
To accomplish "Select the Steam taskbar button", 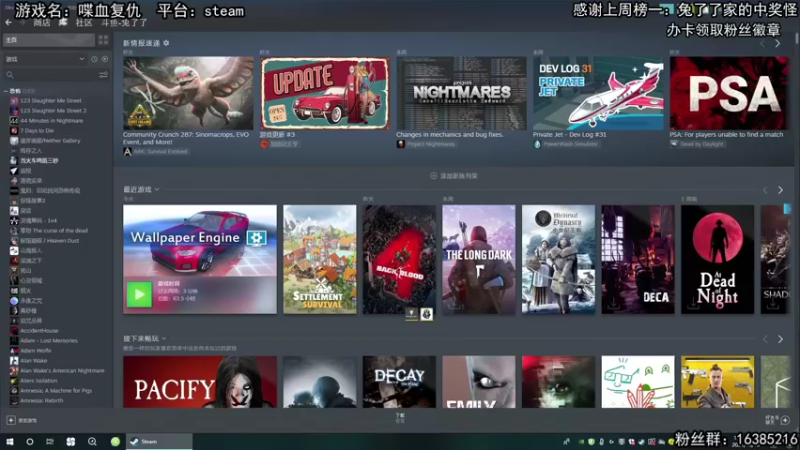I will click(159, 442).
